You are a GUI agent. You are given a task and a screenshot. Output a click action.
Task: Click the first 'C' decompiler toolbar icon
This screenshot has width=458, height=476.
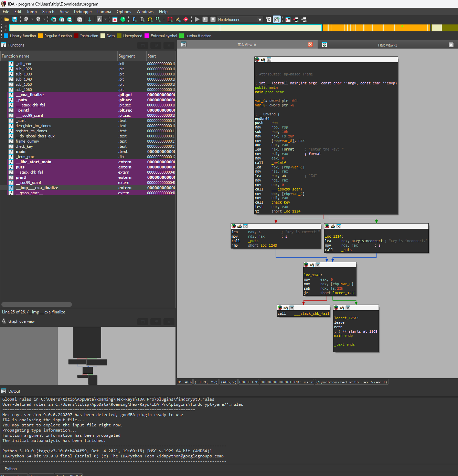[x=269, y=19]
